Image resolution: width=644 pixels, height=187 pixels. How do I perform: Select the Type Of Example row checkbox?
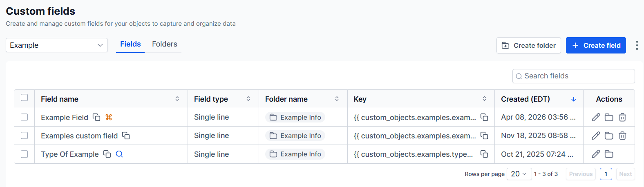pyautogui.click(x=25, y=154)
